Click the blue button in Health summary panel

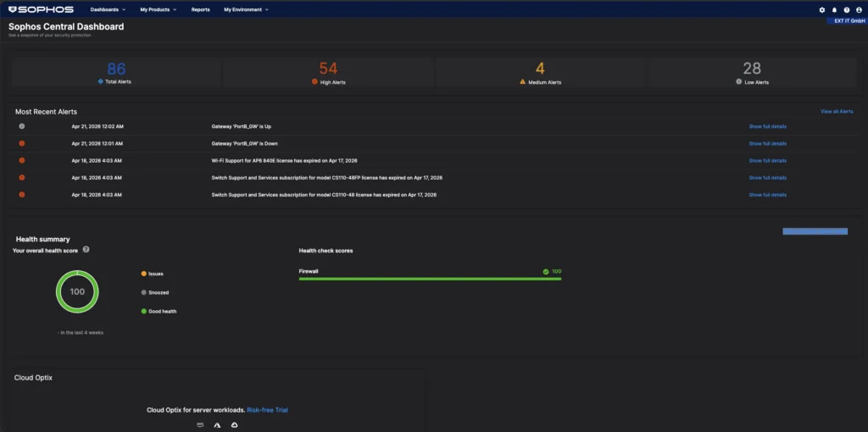(x=815, y=231)
